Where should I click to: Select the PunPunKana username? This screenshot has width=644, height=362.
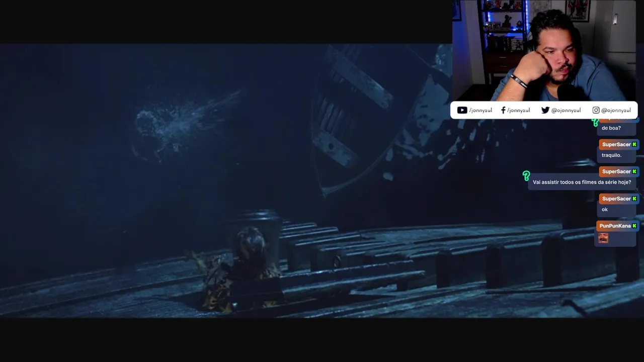coord(615,226)
